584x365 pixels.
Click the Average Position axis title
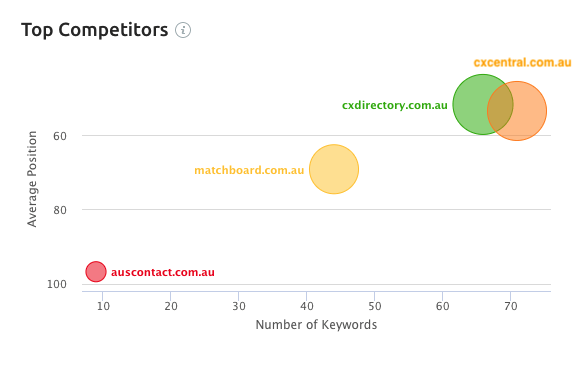(x=32, y=179)
